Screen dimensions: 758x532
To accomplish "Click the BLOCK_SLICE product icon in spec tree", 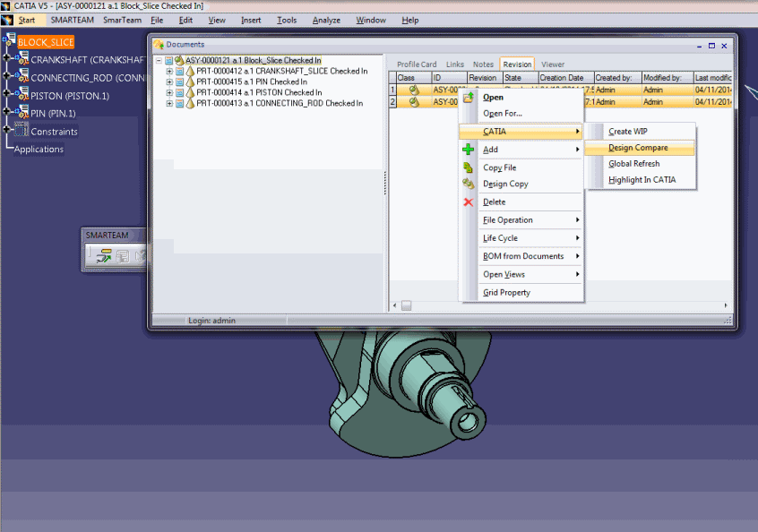I will tap(10, 40).
